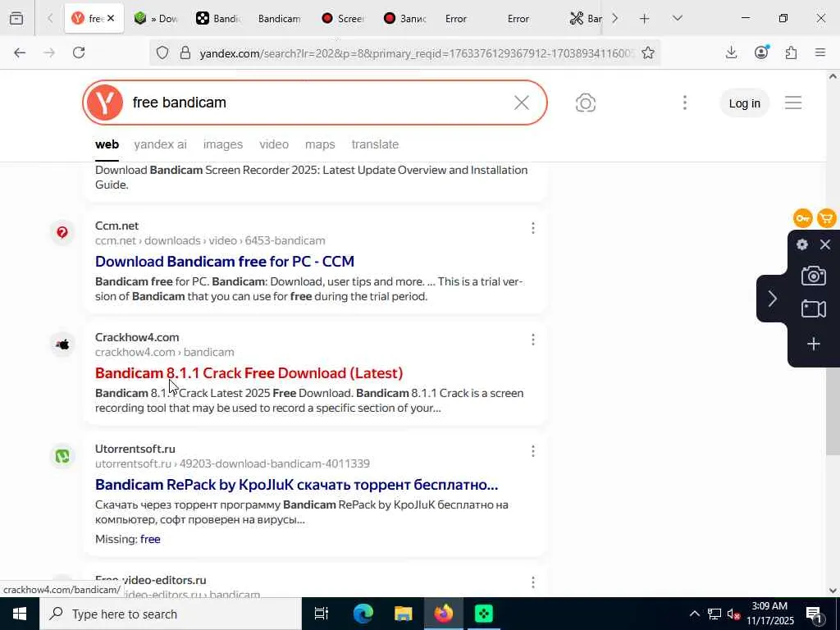
Task: Click the Utorrentsoft.ru site favicon
Action: click(x=62, y=456)
